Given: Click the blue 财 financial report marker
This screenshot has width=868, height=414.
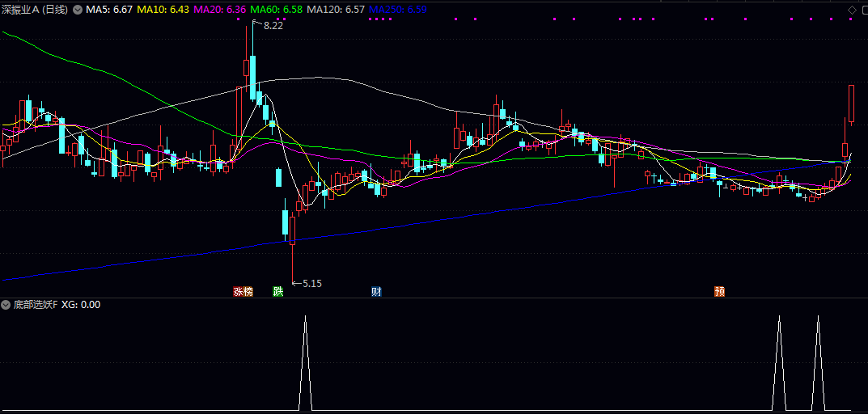Looking at the screenshot, I should pos(376,291).
